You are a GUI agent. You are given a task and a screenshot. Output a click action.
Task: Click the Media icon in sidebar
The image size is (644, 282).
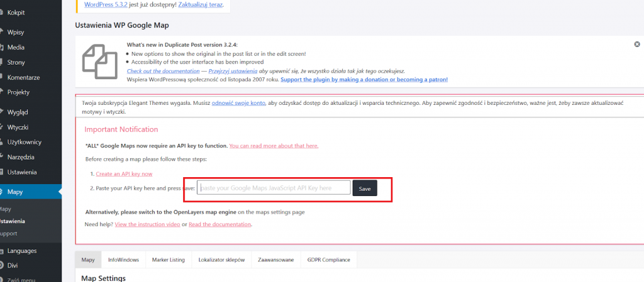pos(2,48)
